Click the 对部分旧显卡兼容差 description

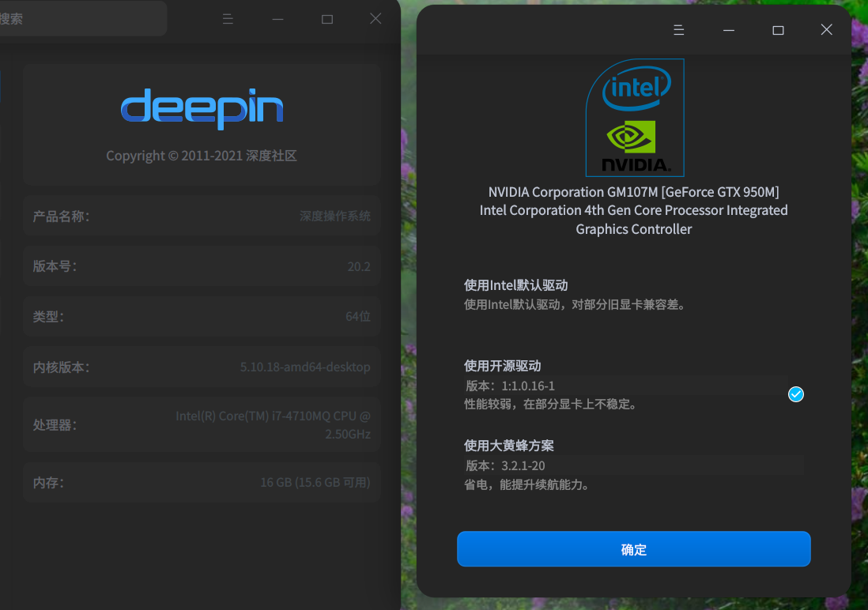[628, 304]
